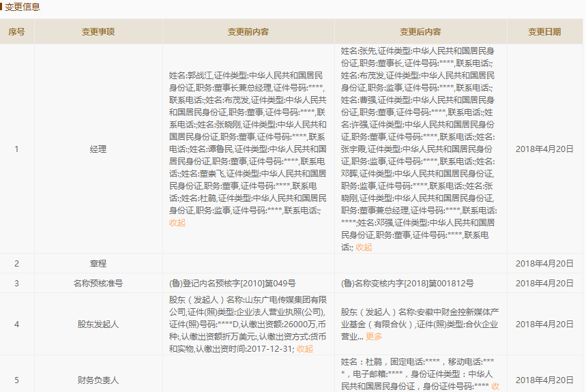Click the after-change text starting 姓名:张先

[419, 149]
